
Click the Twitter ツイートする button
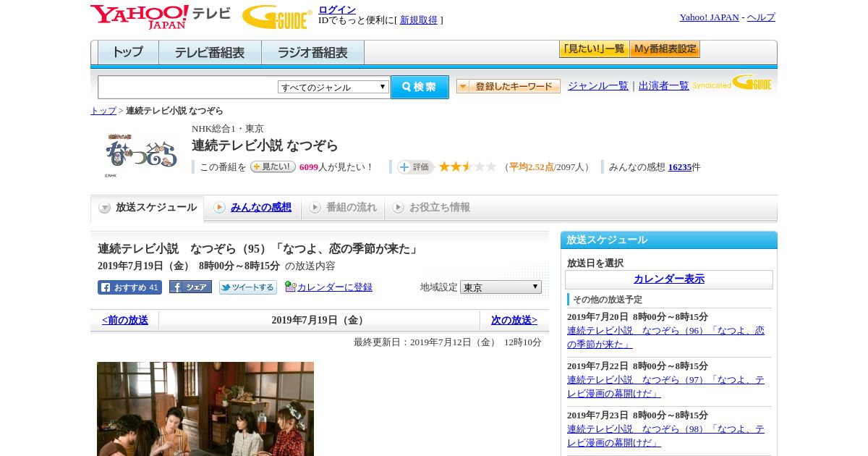tap(248, 287)
